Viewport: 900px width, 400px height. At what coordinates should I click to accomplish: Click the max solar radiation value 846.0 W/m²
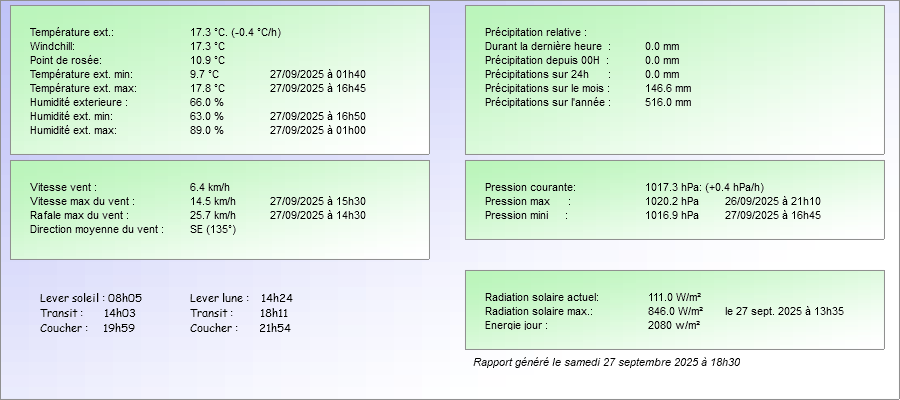pyautogui.click(x=674, y=311)
